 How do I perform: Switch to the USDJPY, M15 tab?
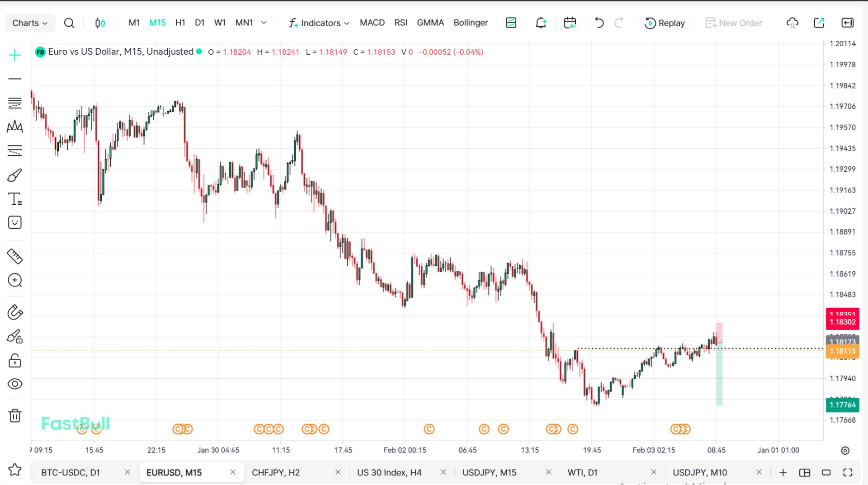[x=489, y=472]
